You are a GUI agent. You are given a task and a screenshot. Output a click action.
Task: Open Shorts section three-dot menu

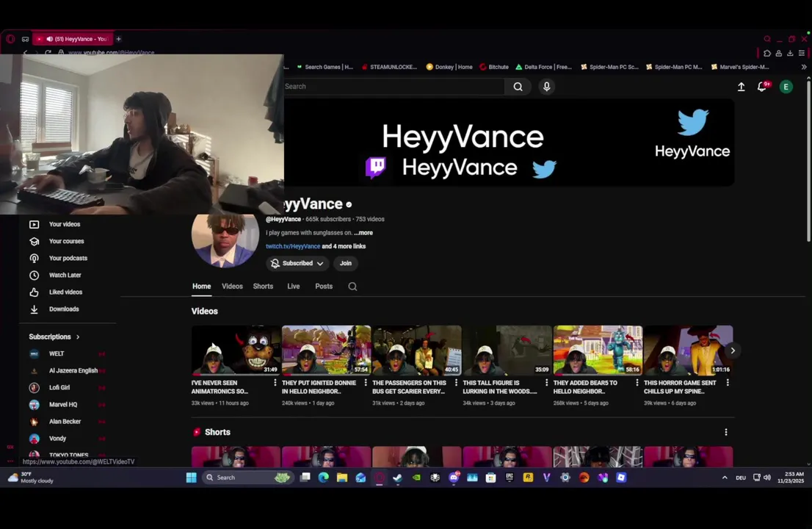click(726, 432)
